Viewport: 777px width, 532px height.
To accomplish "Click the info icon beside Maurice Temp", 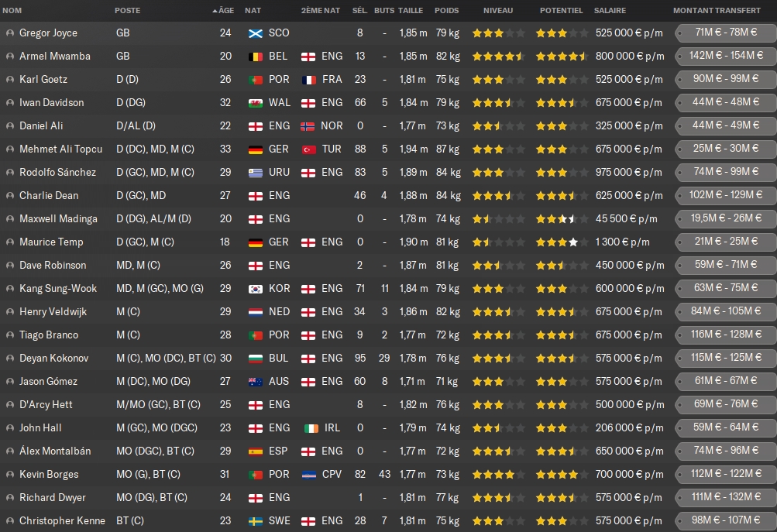I will [x=9, y=242].
